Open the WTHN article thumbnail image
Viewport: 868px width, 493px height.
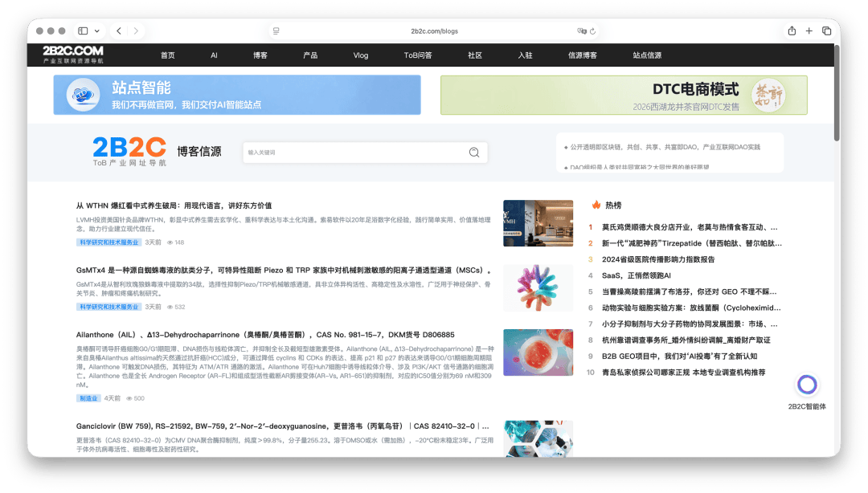(x=538, y=223)
